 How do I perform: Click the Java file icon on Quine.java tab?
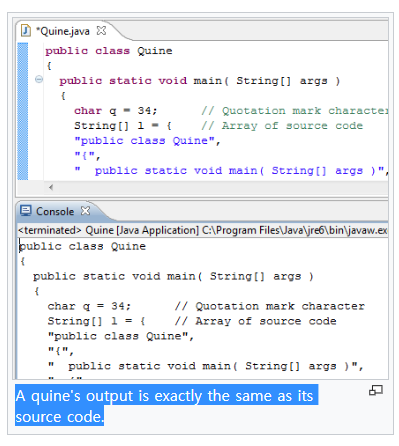click(26, 31)
